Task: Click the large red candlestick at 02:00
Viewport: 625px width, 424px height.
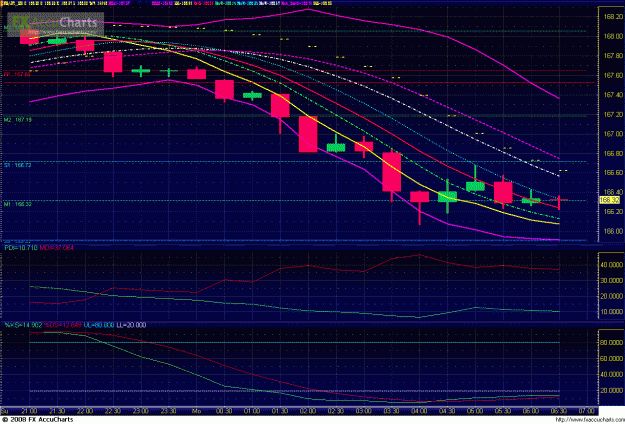Action: (308, 134)
